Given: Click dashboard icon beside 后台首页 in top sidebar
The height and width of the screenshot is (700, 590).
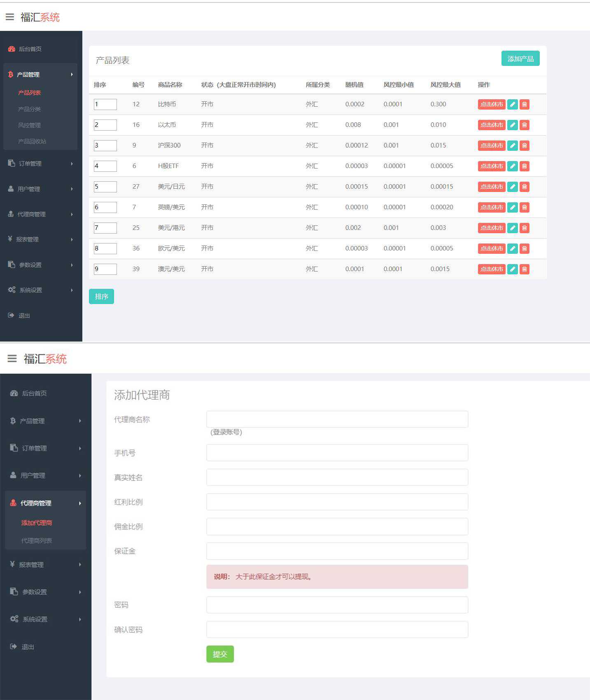Looking at the screenshot, I should pos(12,49).
